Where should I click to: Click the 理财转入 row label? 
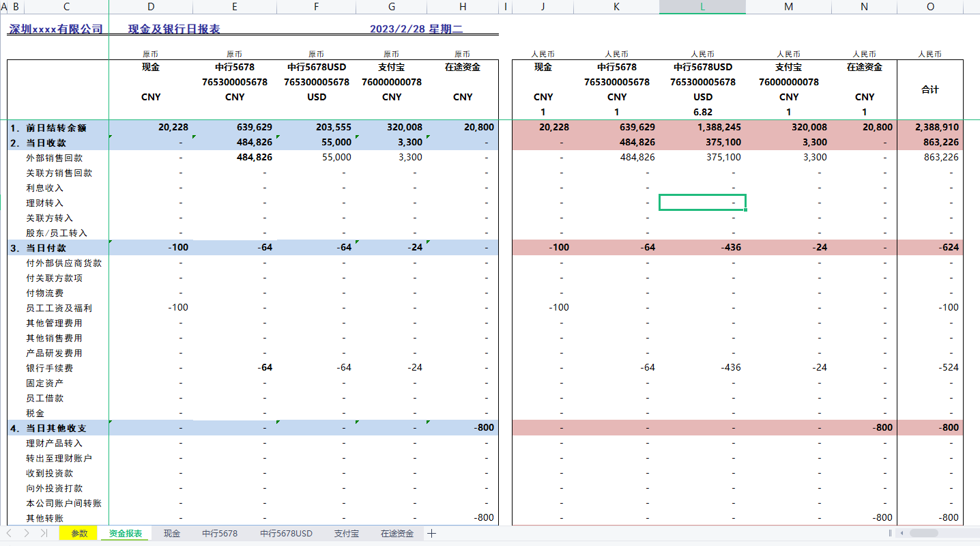(45, 203)
